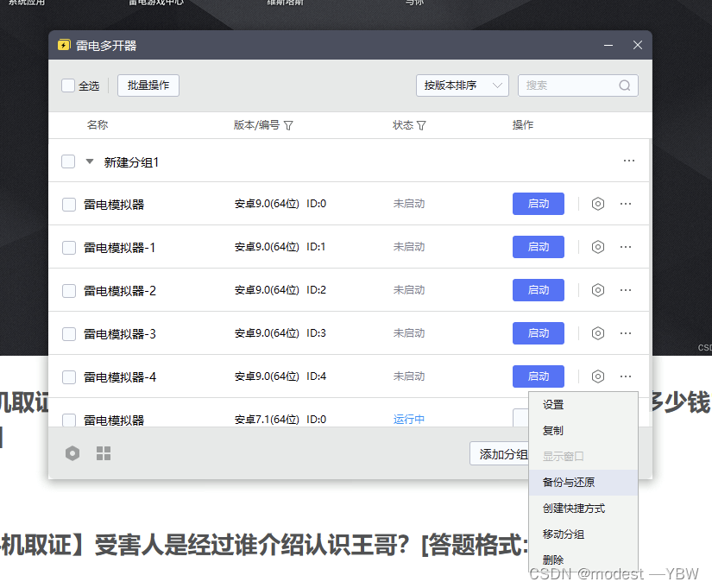Click the 新建分组1 group name

click(131, 162)
